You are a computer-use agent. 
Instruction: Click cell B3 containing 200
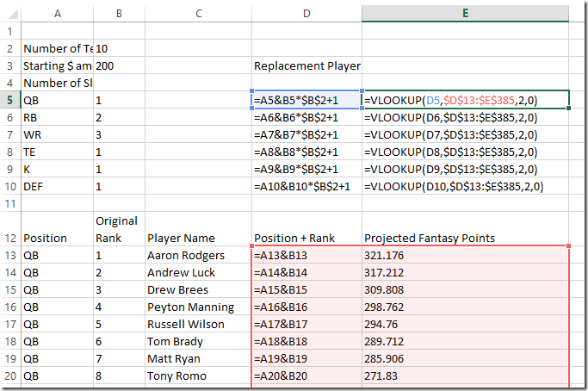tap(120, 65)
